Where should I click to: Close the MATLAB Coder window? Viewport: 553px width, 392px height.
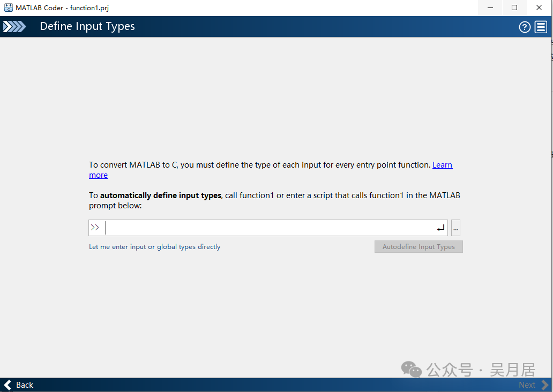(539, 7)
